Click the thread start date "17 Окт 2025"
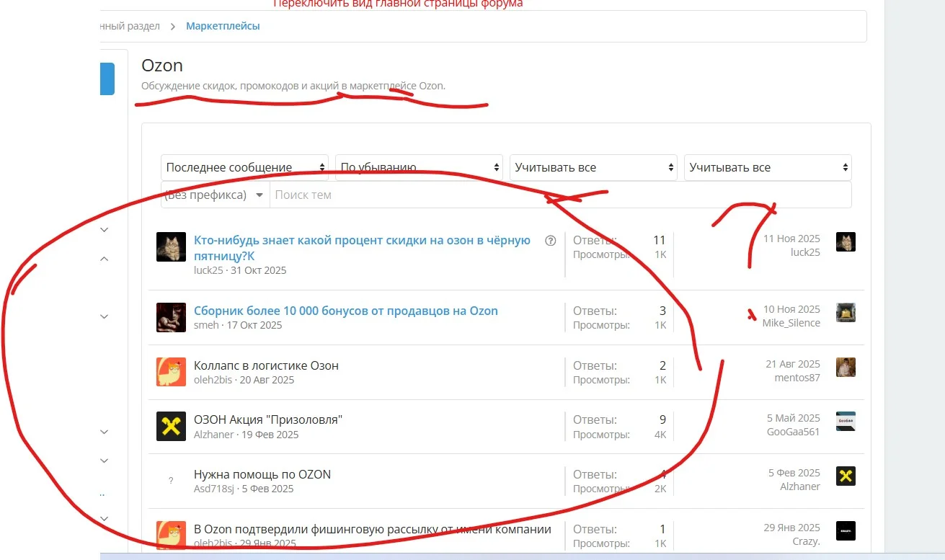 254,325
